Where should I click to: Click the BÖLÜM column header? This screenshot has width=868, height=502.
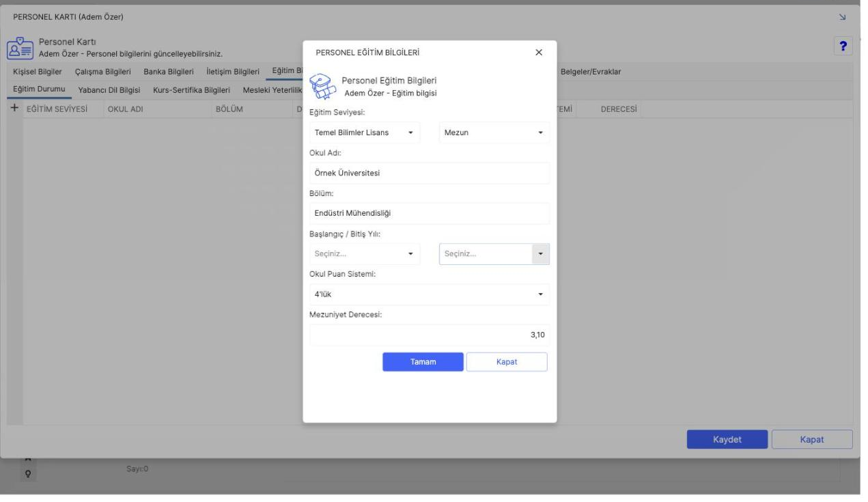click(x=229, y=109)
